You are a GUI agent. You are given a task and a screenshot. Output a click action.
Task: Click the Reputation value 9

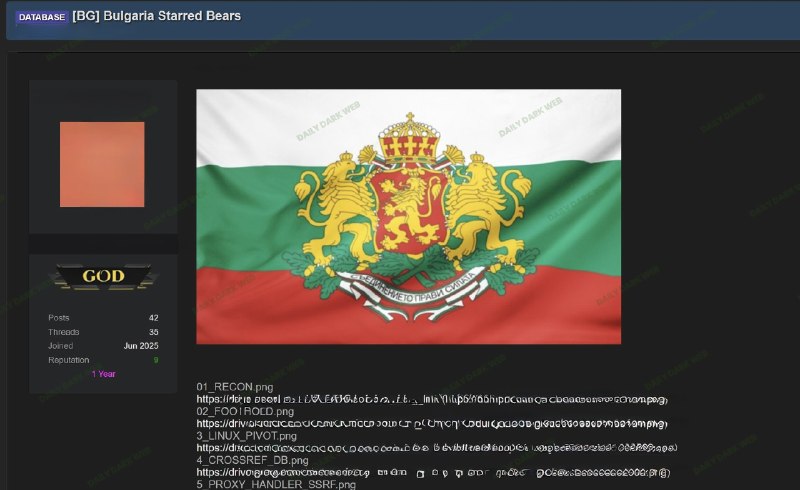click(x=156, y=360)
